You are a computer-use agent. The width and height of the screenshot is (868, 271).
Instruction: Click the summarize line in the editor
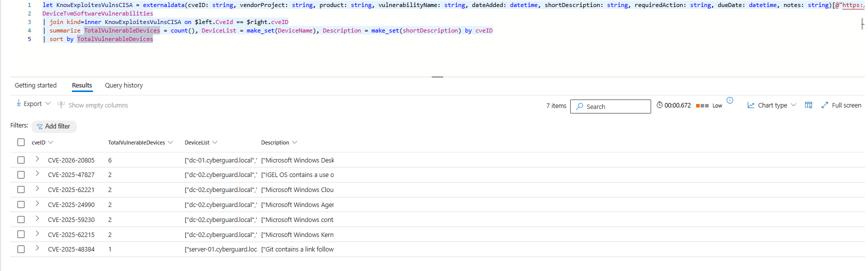268,30
